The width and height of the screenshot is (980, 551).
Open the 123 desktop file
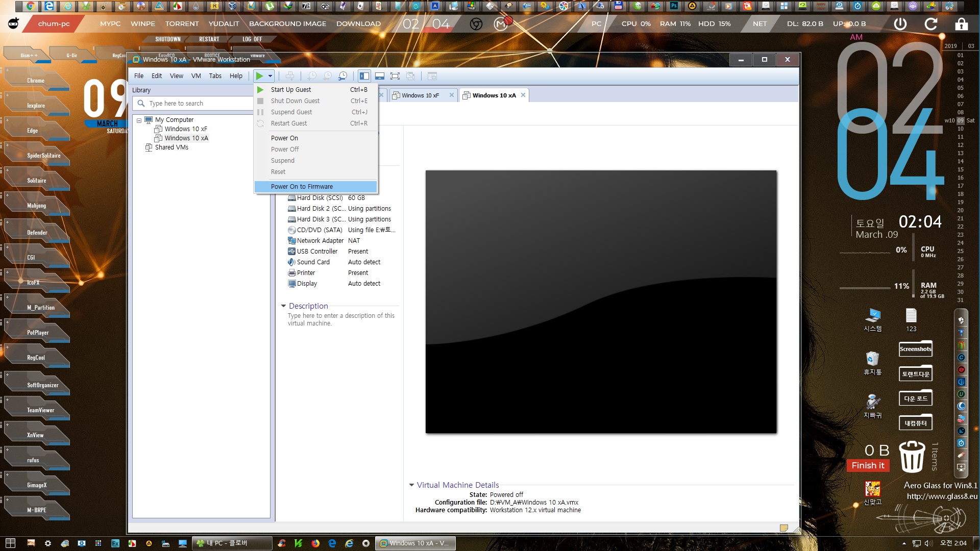tap(911, 320)
